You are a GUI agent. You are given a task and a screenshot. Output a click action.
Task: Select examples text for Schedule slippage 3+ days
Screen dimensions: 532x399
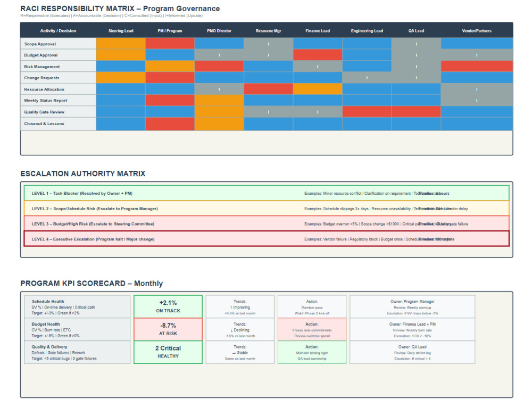click(386, 209)
